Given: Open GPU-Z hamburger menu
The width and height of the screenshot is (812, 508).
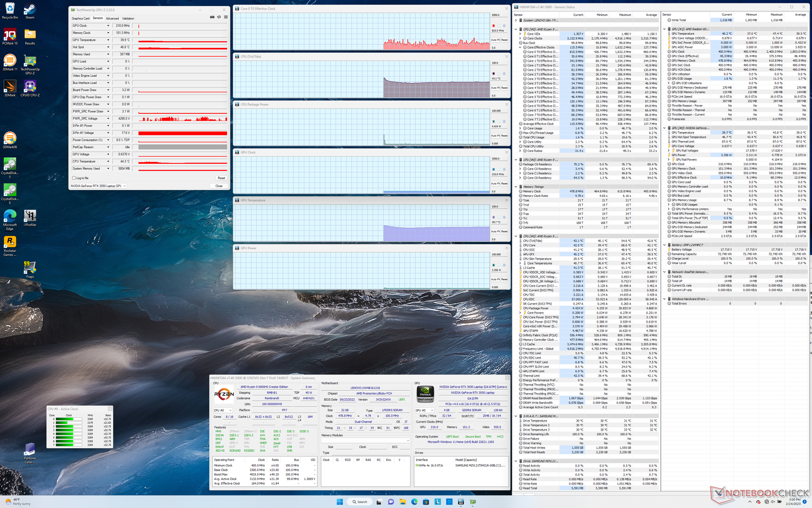Looking at the screenshot, I should coord(226,17).
